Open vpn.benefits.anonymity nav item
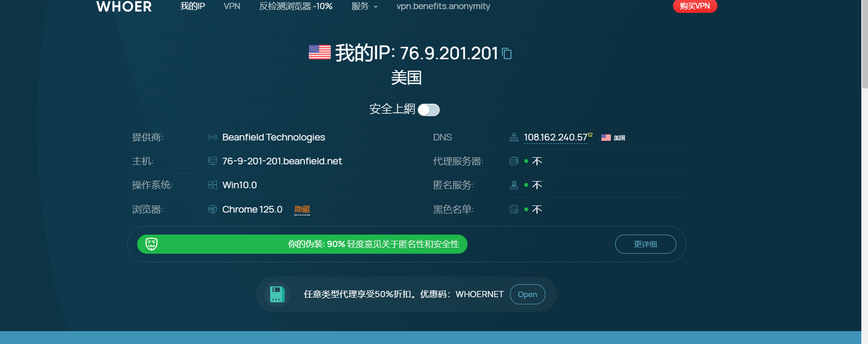This screenshot has height=344, width=868. (x=443, y=6)
